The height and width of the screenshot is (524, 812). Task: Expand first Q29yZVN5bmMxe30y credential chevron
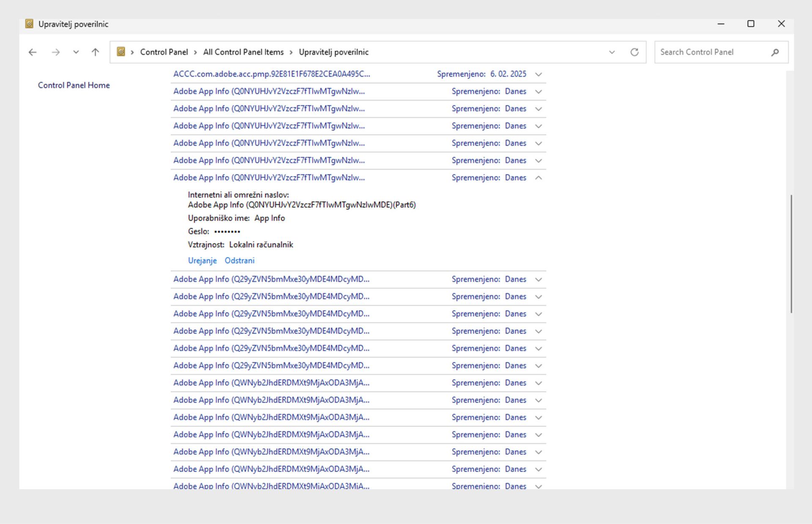(538, 280)
